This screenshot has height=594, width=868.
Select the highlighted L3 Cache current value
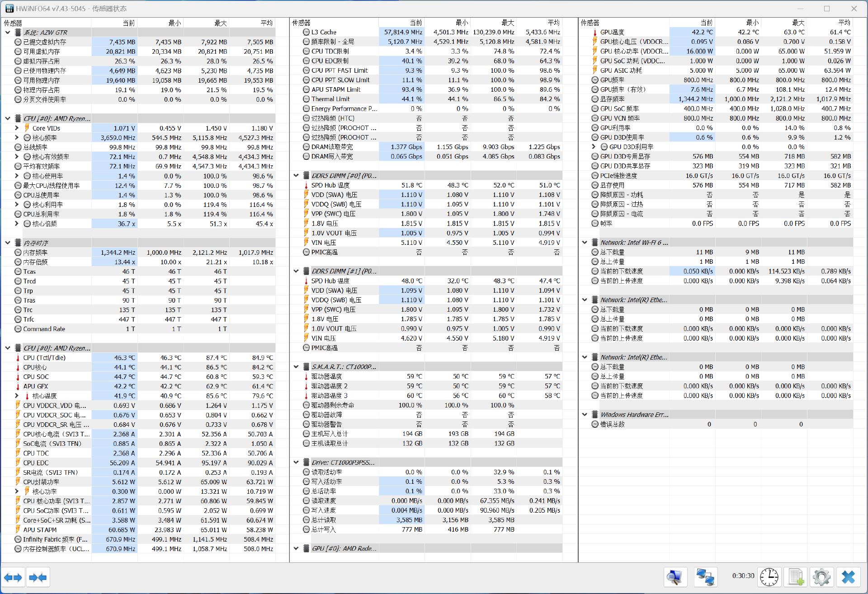point(401,32)
